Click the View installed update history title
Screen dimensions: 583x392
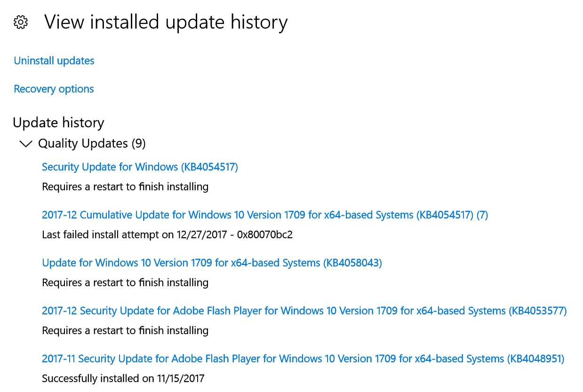pos(166,22)
